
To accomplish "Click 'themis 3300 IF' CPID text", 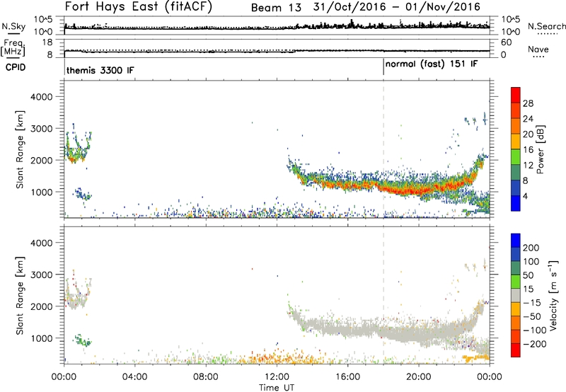I will [100, 70].
